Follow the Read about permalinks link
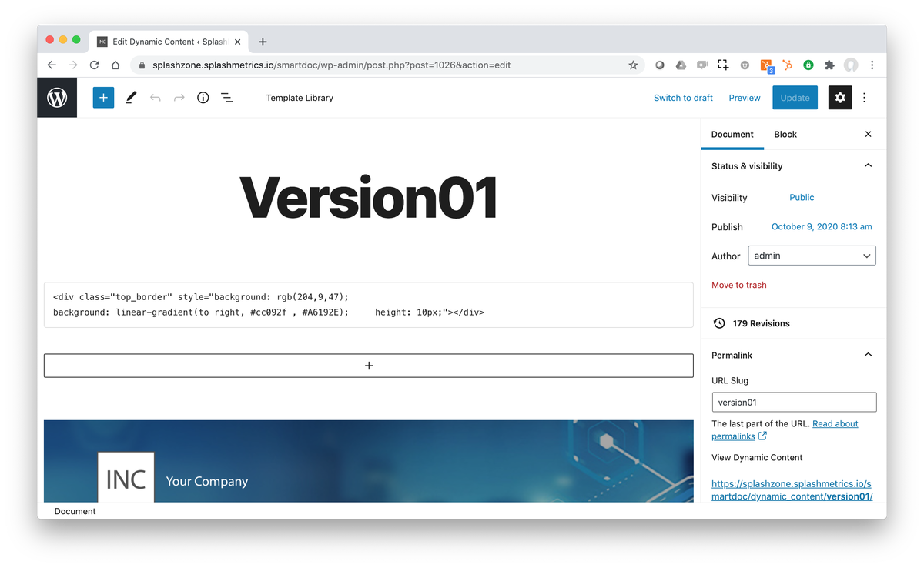 click(785, 430)
